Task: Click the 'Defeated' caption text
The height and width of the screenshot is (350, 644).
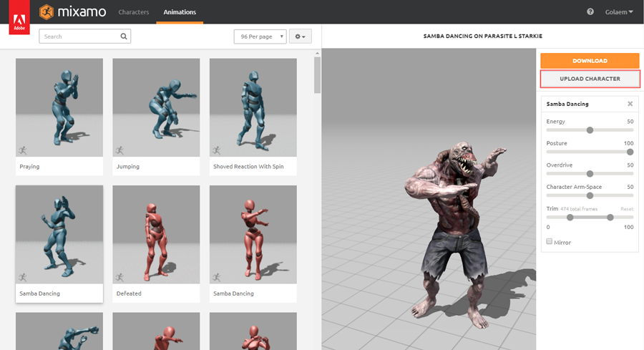Action: pyautogui.click(x=129, y=293)
